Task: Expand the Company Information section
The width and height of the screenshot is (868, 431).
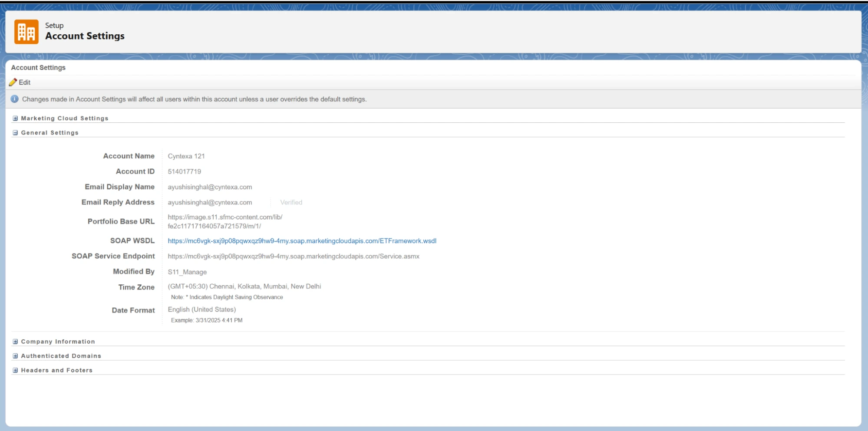Action: (x=15, y=342)
